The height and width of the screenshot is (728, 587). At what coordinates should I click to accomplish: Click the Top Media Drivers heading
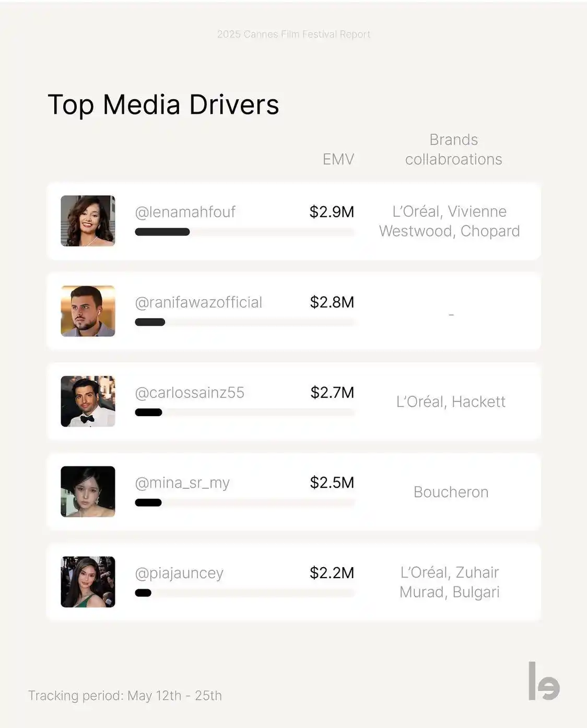(x=163, y=104)
